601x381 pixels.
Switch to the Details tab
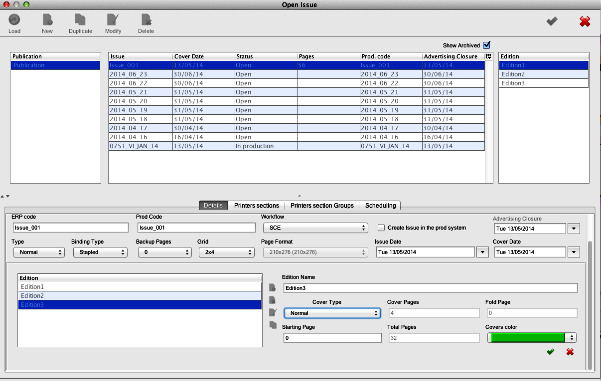pyautogui.click(x=213, y=205)
